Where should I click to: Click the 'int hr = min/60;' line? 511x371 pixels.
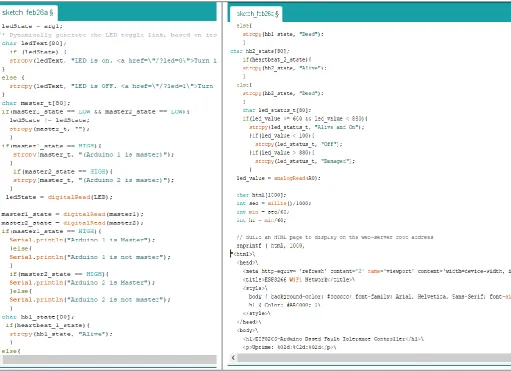coord(262,220)
